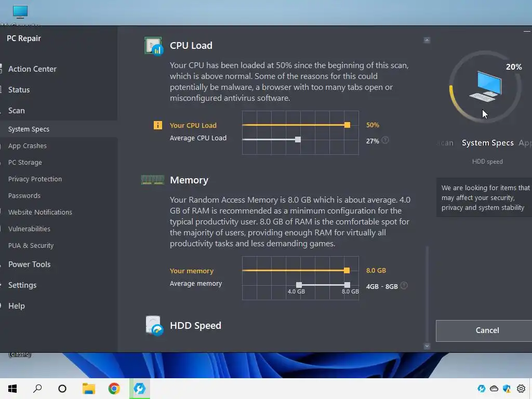
Task: Open the Windows Start menu
Action: [12, 389]
